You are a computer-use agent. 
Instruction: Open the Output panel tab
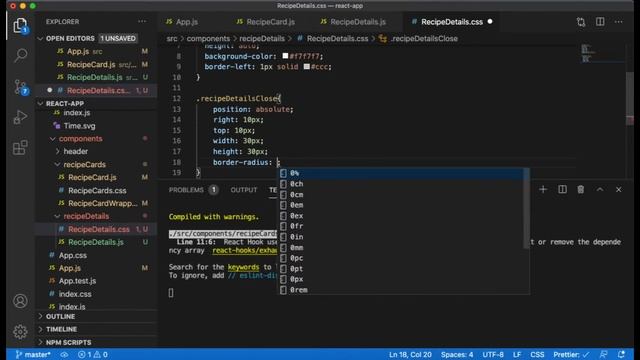click(x=244, y=190)
